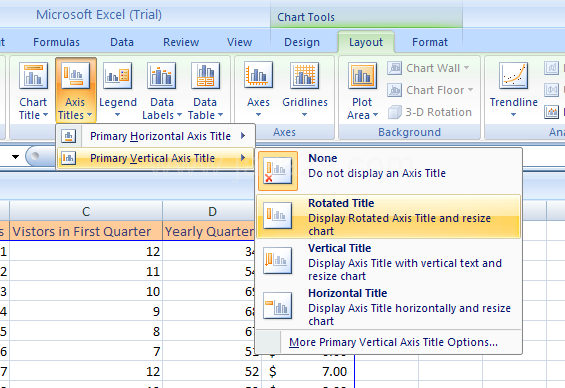Viewport: 565px width, 388px height.
Task: Click the cell with value 9
Action: [x=86, y=311]
